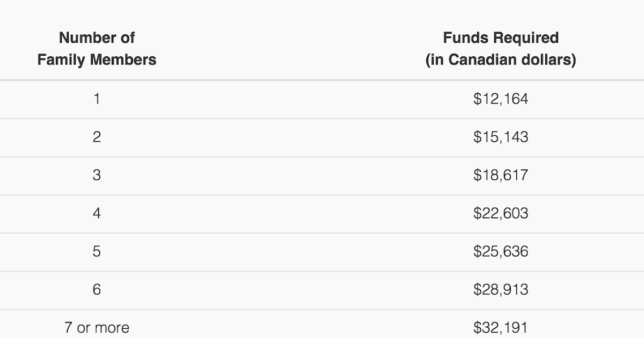Click the word "more" in the last row

(x=112, y=327)
